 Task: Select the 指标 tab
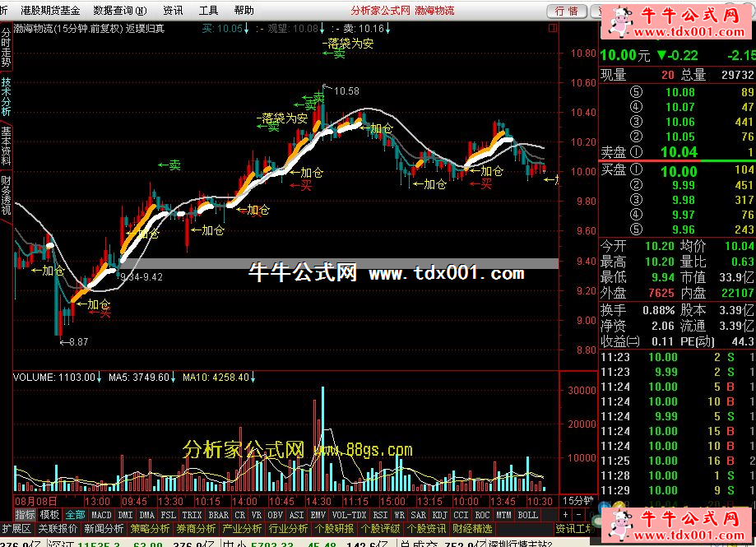(x=25, y=515)
